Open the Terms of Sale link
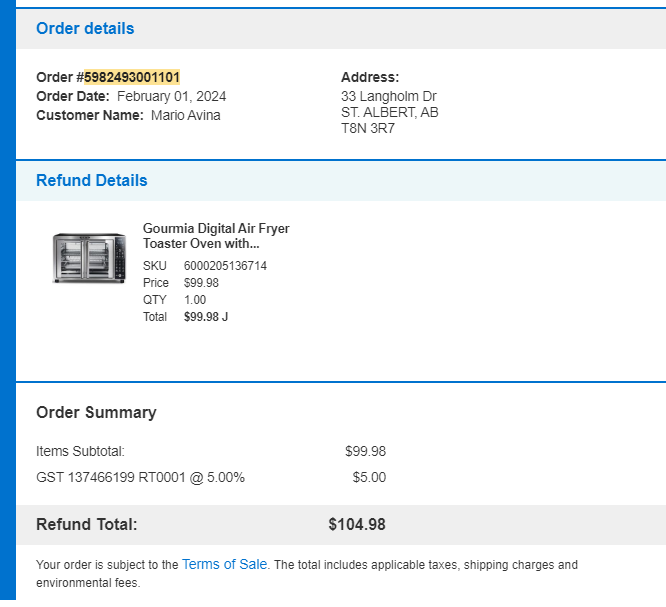666x607 pixels. 224,564
